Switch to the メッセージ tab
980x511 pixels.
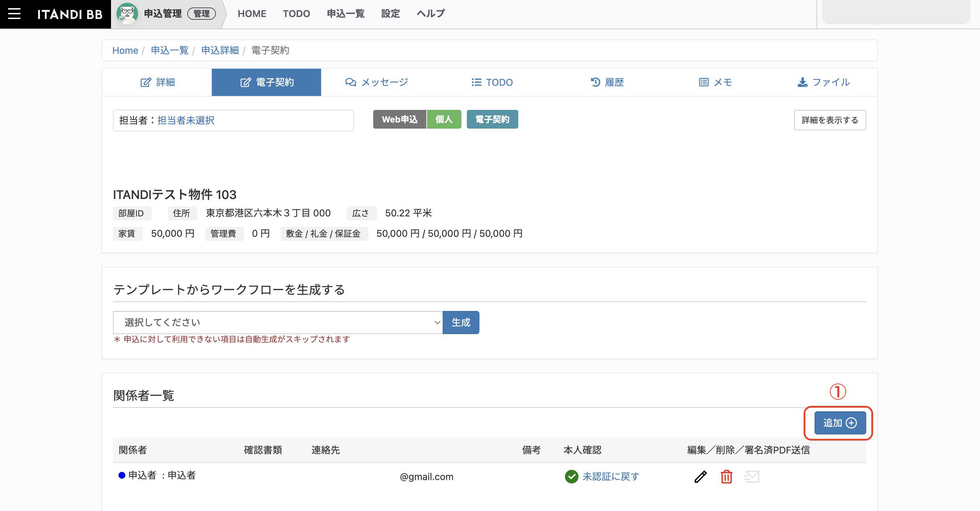click(x=376, y=82)
